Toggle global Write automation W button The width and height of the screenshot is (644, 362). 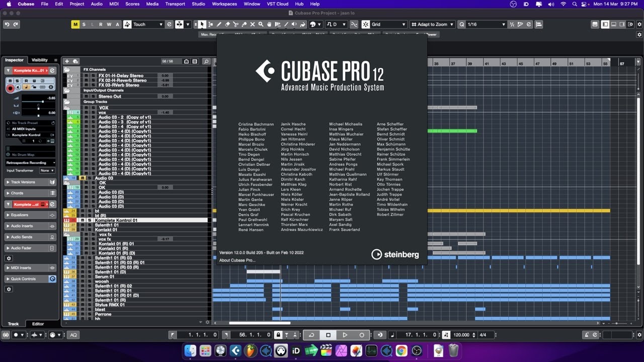click(x=109, y=24)
